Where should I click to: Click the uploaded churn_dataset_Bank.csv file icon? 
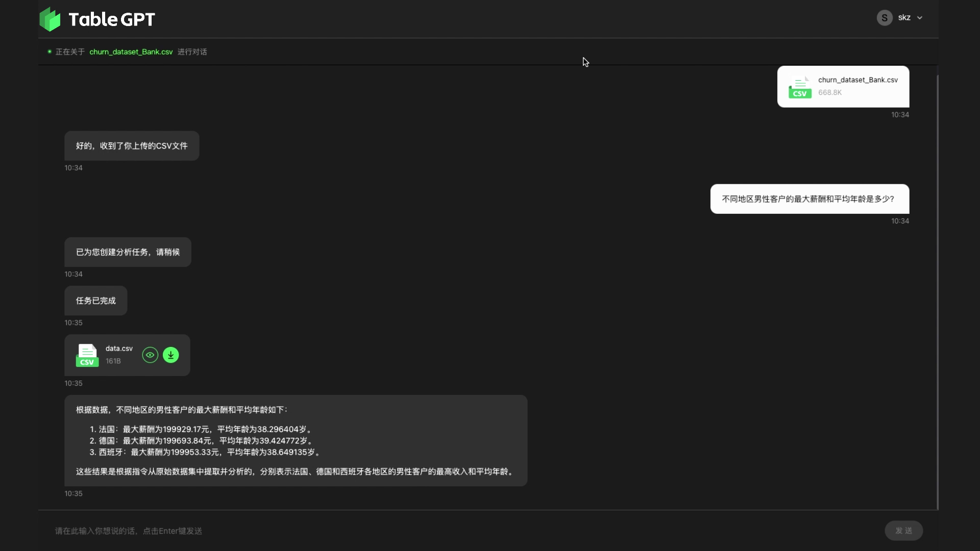coord(799,87)
